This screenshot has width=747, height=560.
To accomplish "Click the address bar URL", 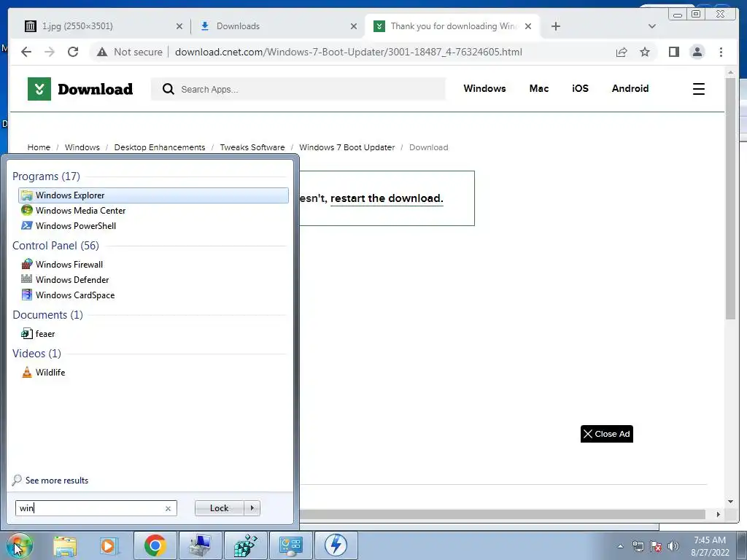I will click(348, 52).
